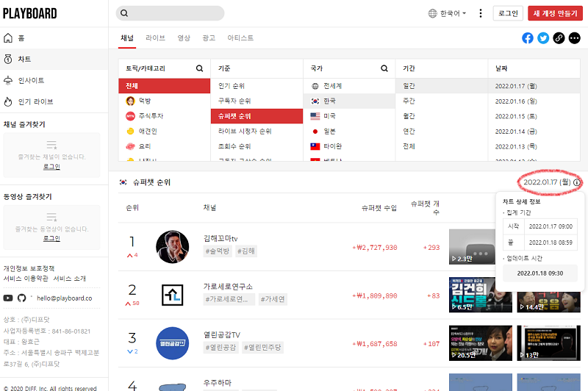Open the 차트 chart sidebar item
The width and height of the screenshot is (588, 391).
(x=54, y=59)
